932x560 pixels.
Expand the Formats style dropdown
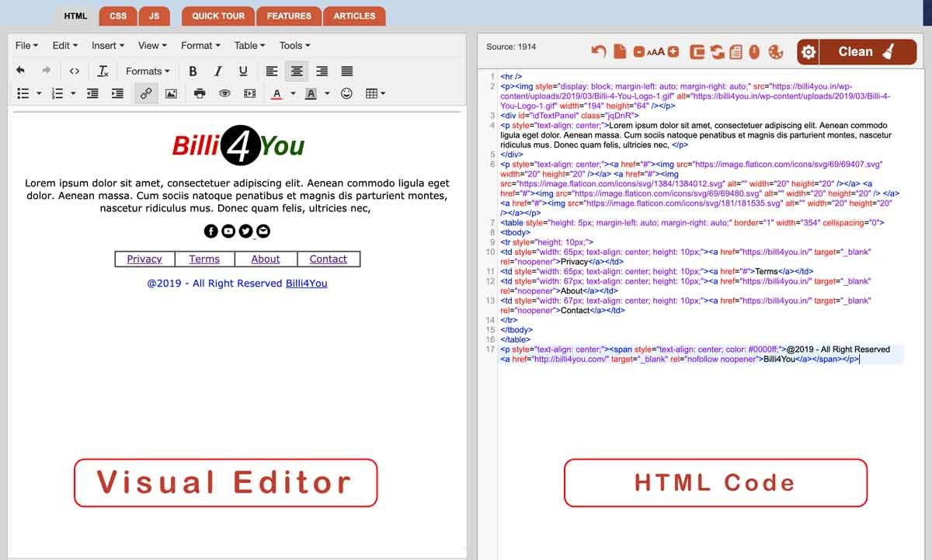click(x=148, y=71)
